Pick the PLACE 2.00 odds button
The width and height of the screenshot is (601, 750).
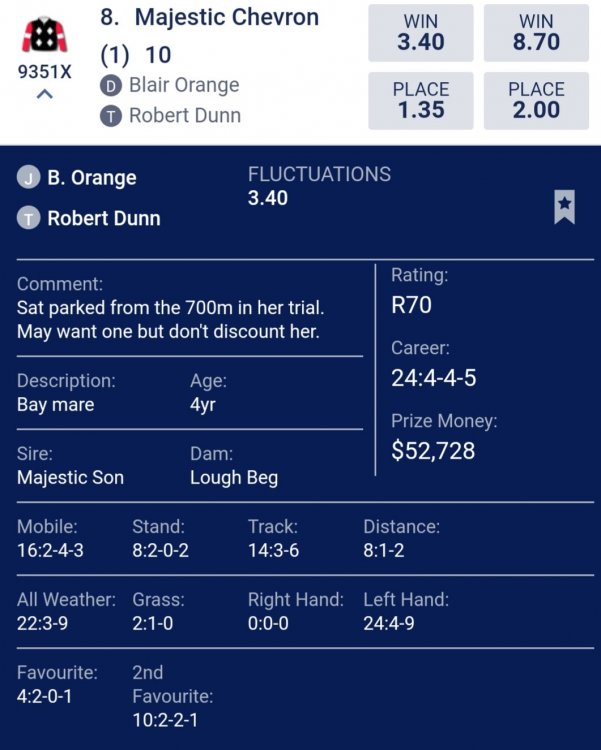pos(537,100)
